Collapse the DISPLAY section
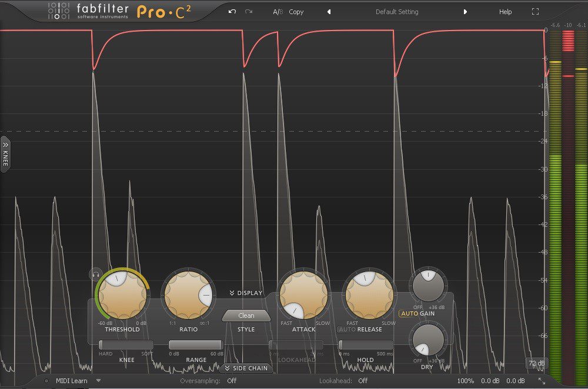The height and width of the screenshot is (389, 588). coord(246,293)
